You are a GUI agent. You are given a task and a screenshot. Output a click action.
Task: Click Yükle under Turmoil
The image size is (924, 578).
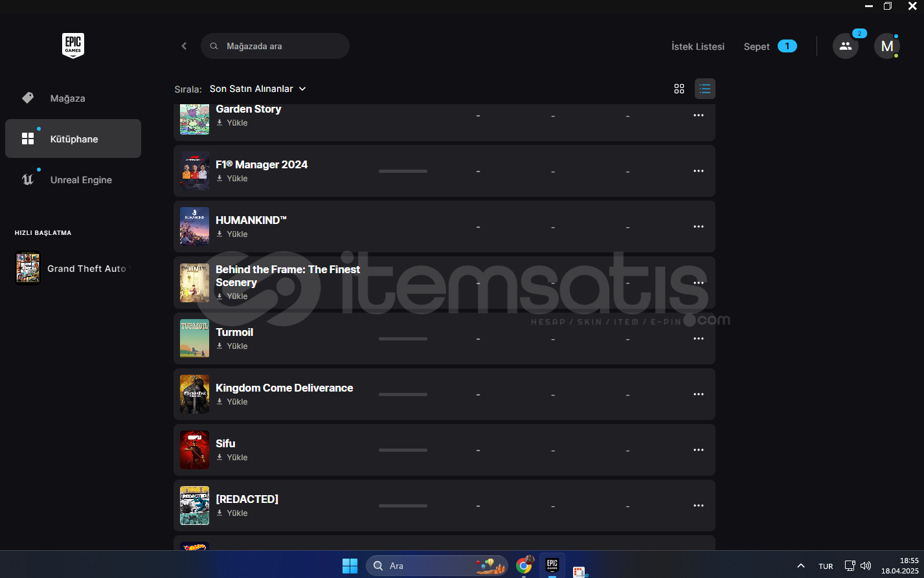coord(232,346)
